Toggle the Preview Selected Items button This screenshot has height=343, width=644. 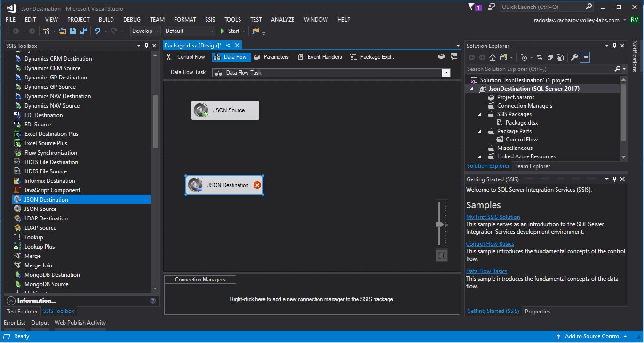click(585, 57)
